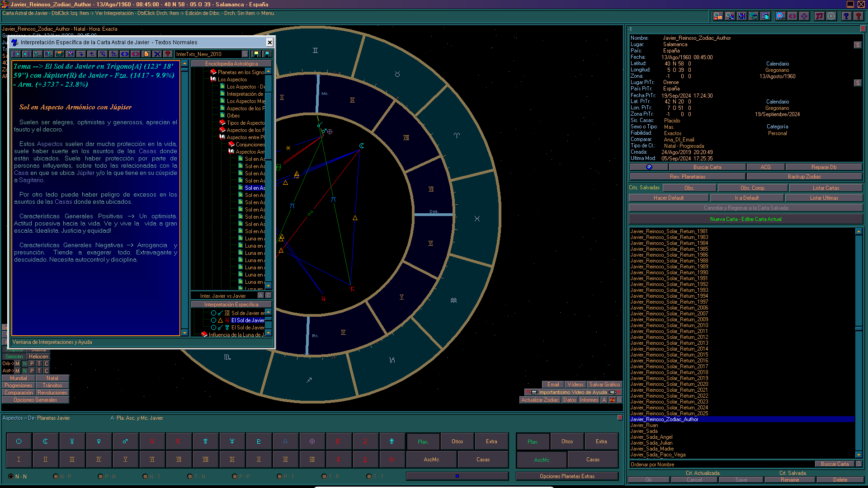Click the print icon in interpretation window toolbar
This screenshot has height=488, width=868.
[x=59, y=54]
